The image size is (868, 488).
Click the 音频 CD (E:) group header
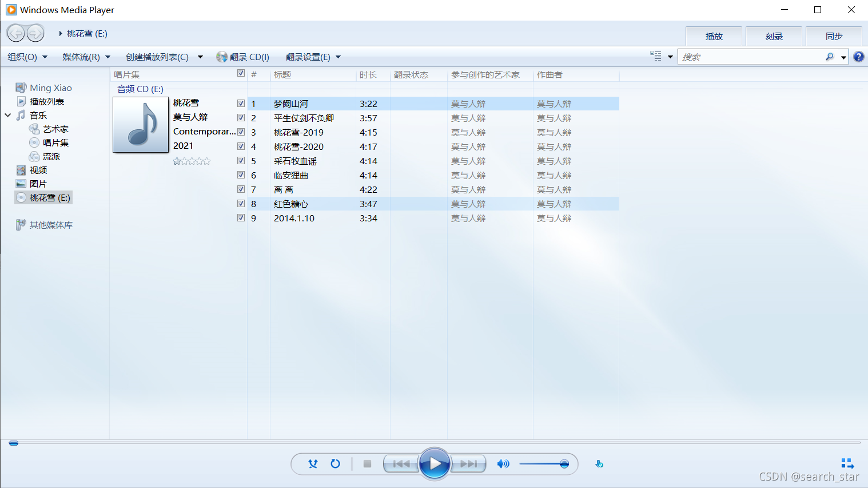[x=140, y=89]
